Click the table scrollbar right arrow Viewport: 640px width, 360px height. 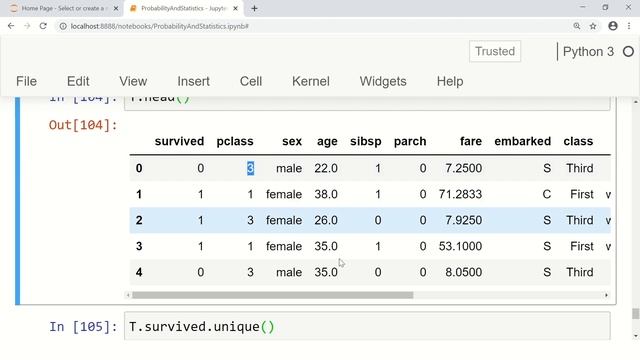(x=606, y=295)
